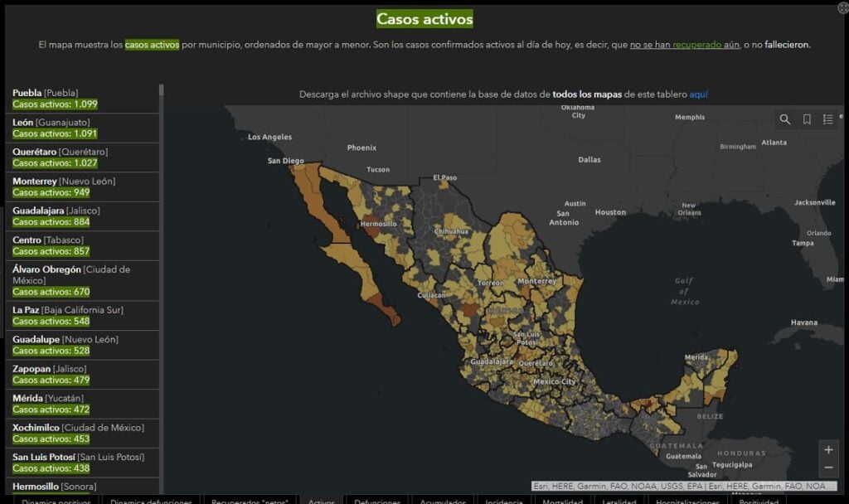
Task: Select the Positividad tab
Action: pyautogui.click(x=759, y=501)
